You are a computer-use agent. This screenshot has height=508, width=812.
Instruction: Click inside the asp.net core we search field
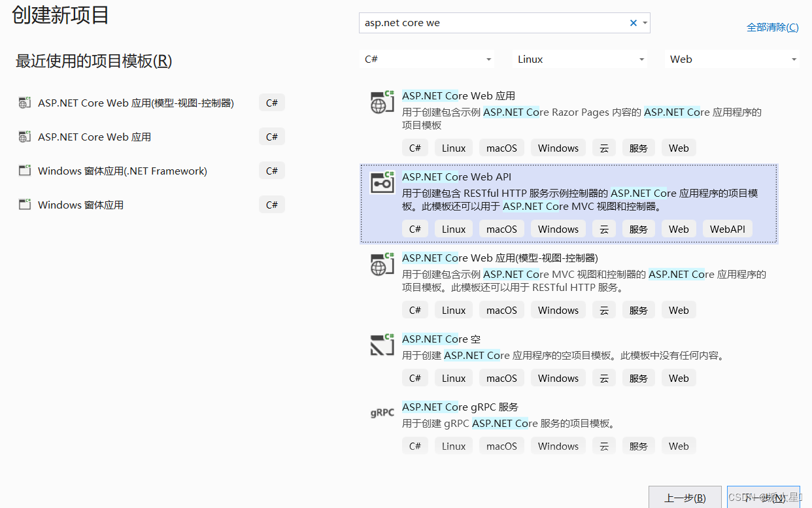pos(490,22)
